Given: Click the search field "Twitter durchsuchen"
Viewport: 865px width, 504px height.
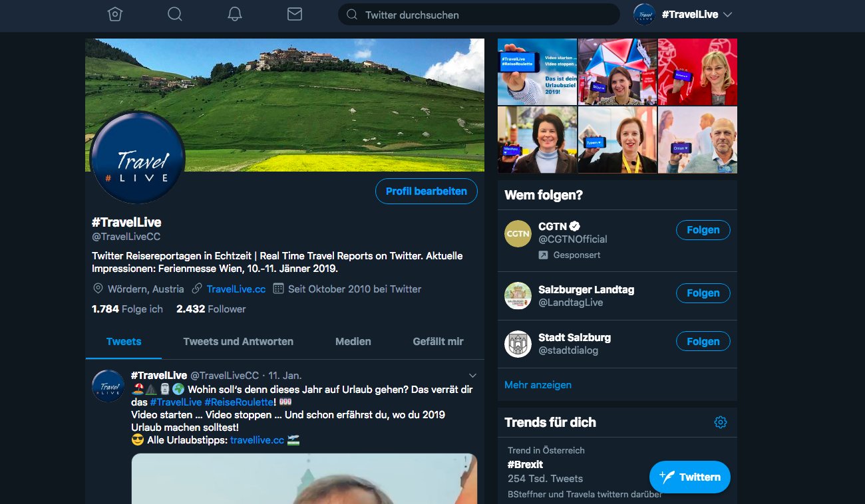Looking at the screenshot, I should (479, 15).
